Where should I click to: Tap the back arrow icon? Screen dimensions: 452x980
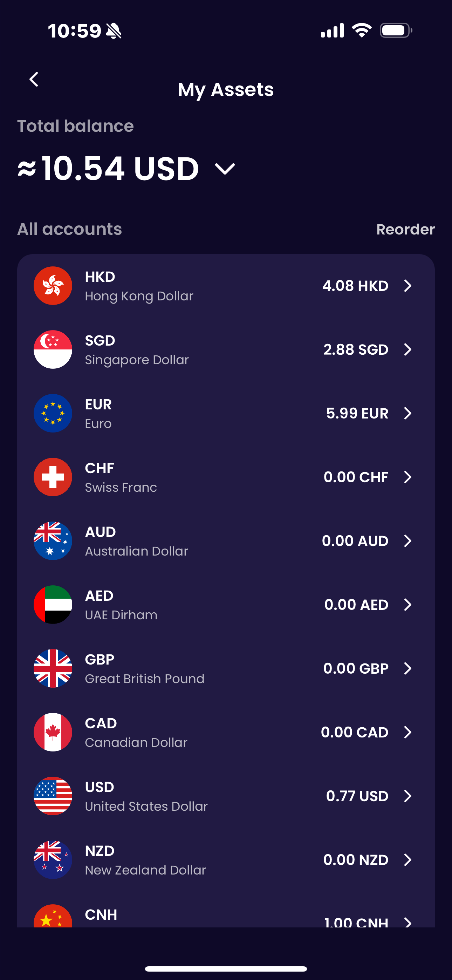34,80
